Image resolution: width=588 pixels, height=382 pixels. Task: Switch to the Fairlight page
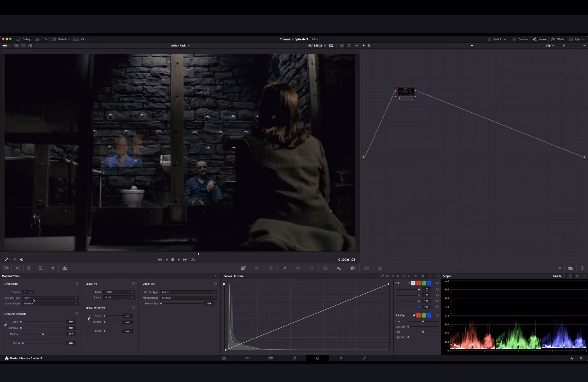tap(341, 358)
